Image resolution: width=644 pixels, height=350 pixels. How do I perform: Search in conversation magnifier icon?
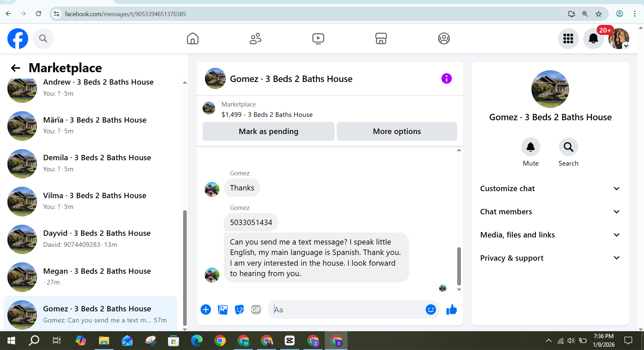(x=568, y=147)
